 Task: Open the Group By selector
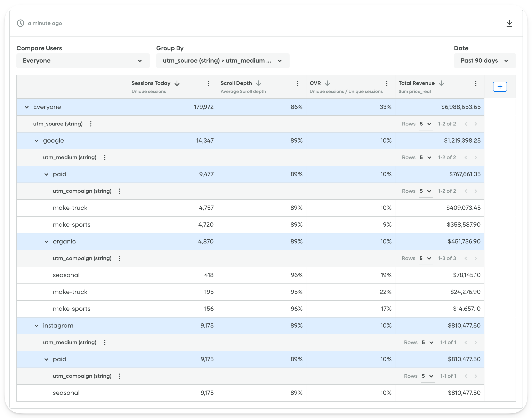tap(223, 61)
